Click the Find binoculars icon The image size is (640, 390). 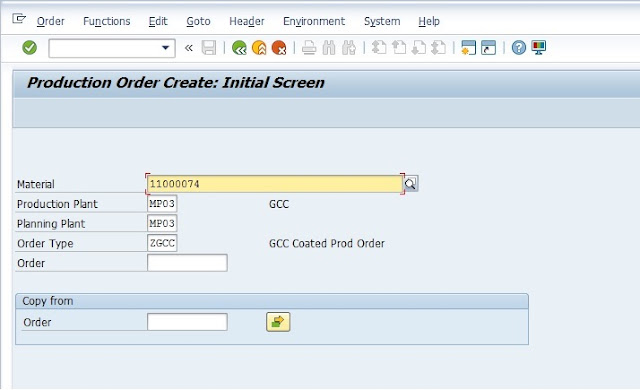pos(329,48)
